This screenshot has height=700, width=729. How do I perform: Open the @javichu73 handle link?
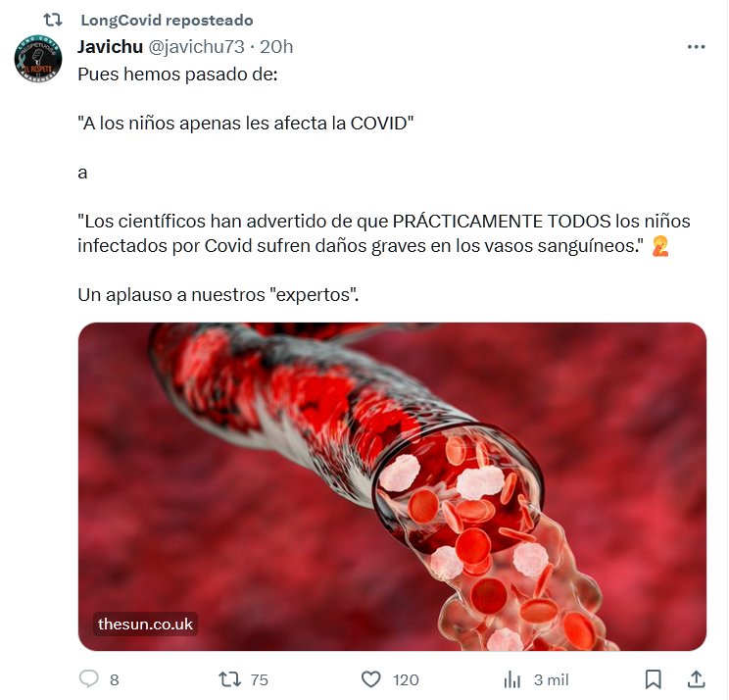pyautogui.click(x=196, y=47)
